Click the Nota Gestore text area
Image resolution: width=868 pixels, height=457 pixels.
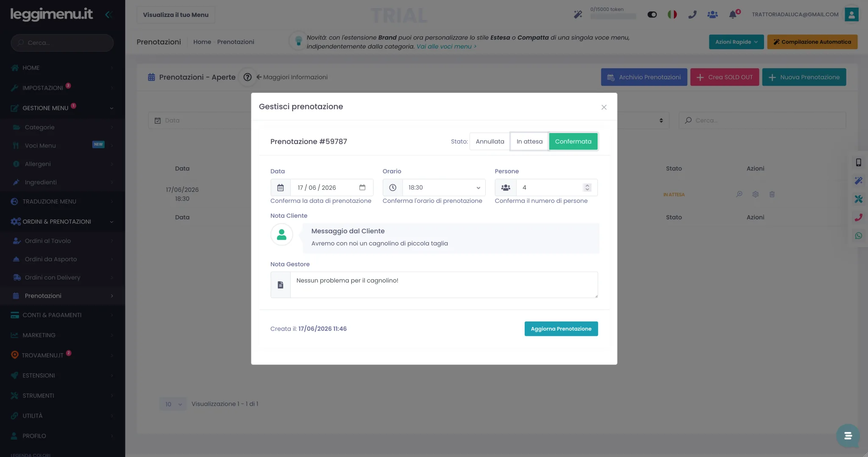pyautogui.click(x=444, y=285)
